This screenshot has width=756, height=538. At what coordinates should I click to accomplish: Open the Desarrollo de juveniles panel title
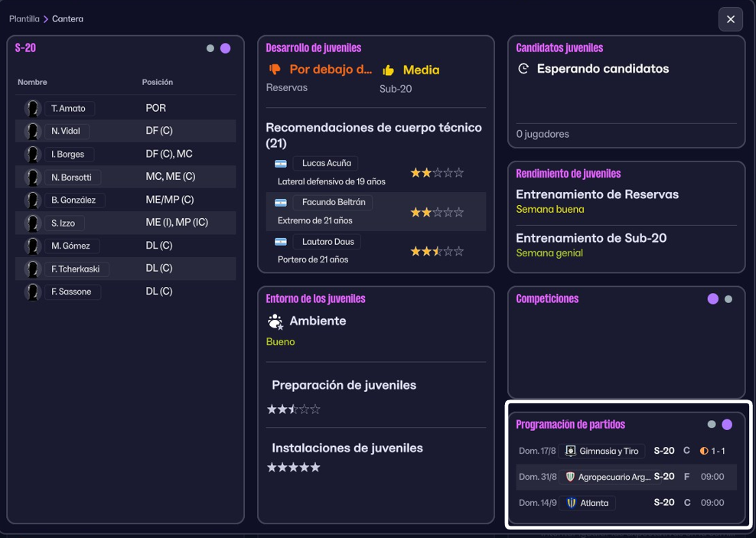[314, 47]
